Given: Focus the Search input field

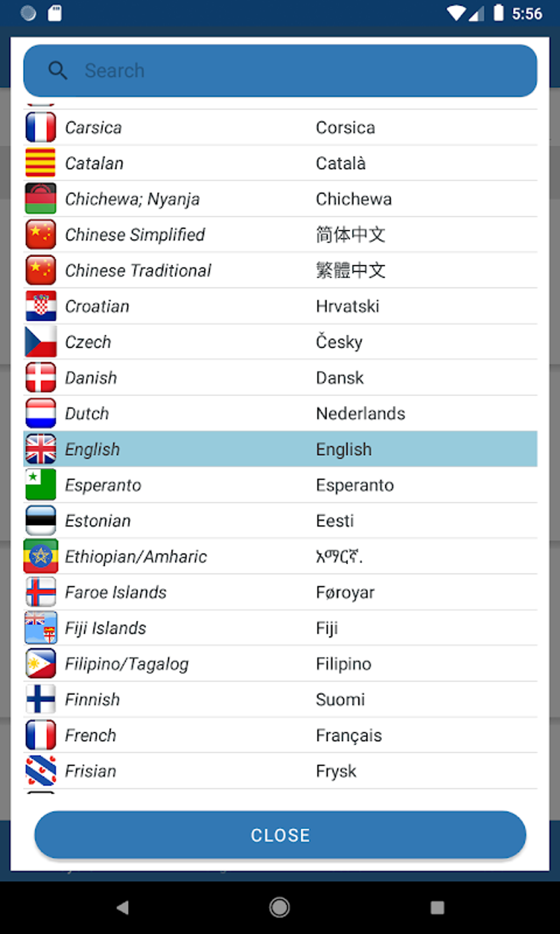Looking at the screenshot, I should coord(296,71).
